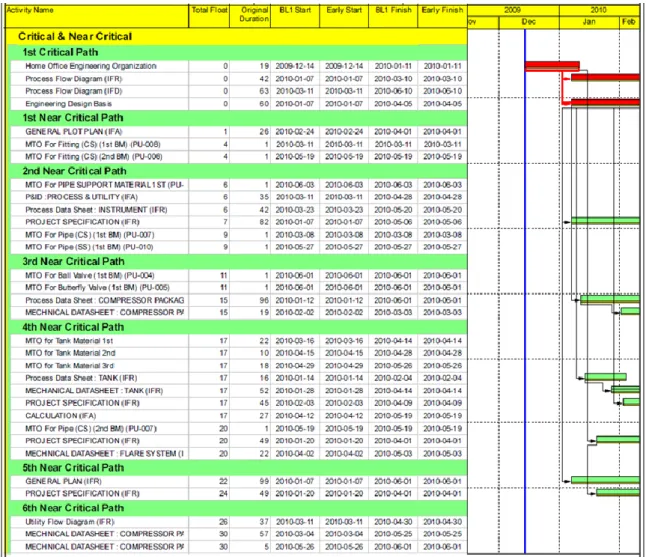Collapse the Critical & Near Critical group band
Image resolution: width=646 pixels, height=557 pixels.
tap(236, 36)
